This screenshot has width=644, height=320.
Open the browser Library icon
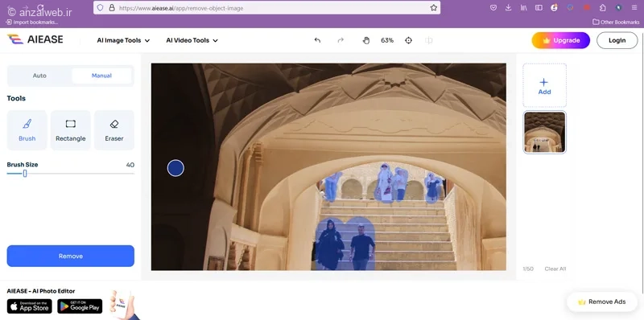click(523, 8)
